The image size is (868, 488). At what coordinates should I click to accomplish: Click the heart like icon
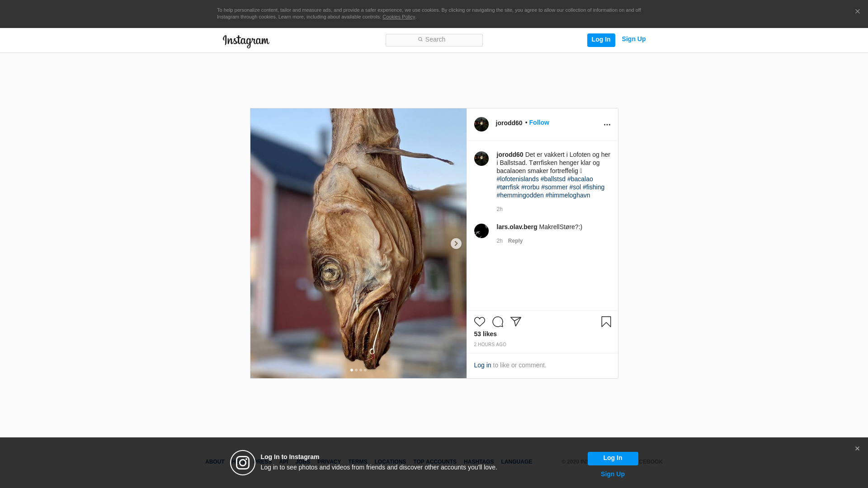[x=479, y=322]
